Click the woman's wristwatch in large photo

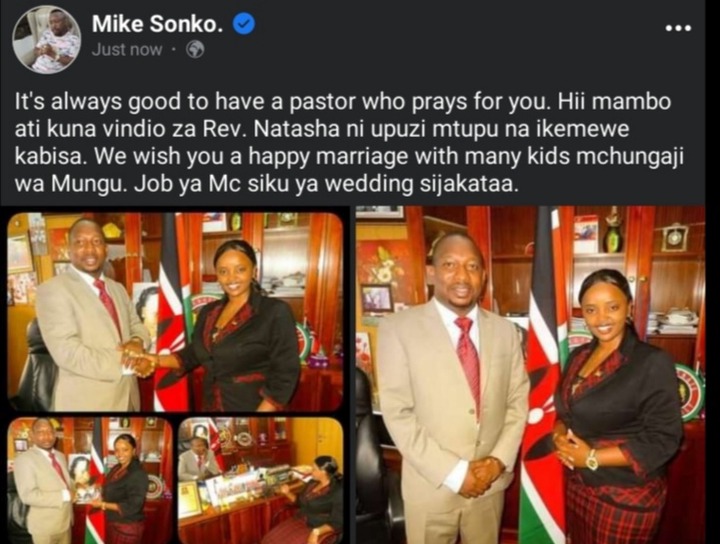(x=591, y=460)
